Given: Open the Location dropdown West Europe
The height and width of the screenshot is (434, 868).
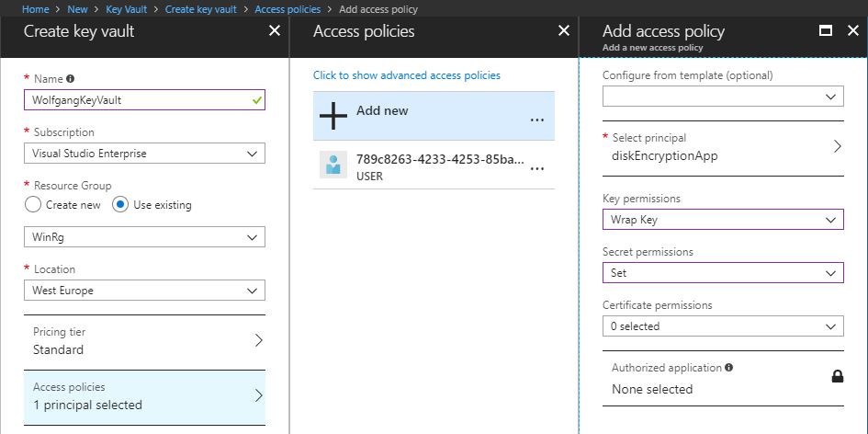Looking at the screenshot, I should point(144,290).
